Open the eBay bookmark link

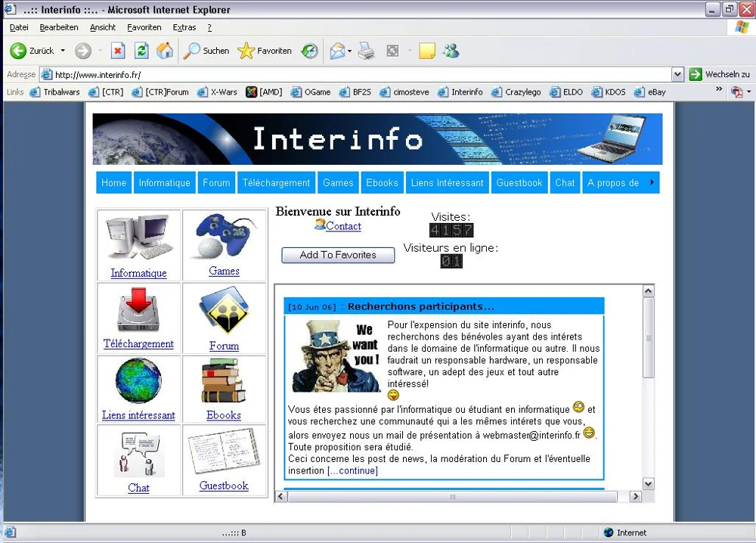tap(650, 92)
